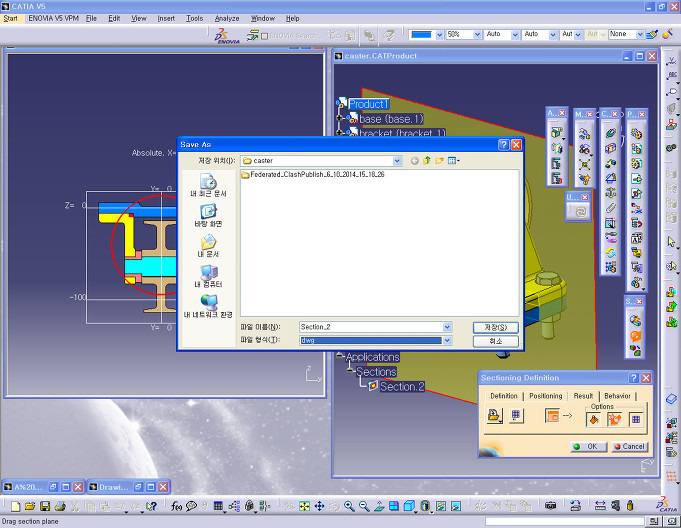
Task: Click the bottom-right command input field
Action: pyautogui.click(x=565, y=521)
